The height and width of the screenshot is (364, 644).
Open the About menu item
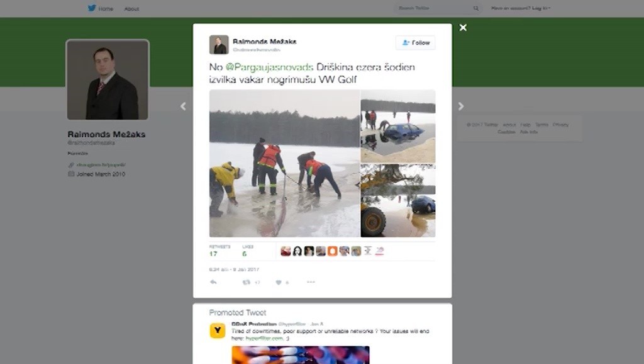pos(131,9)
